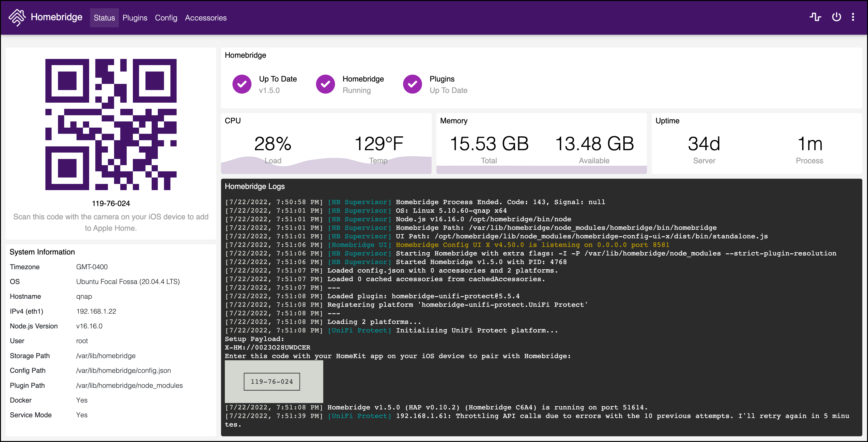Click the Homebridge brand name link
868x442 pixels.
[56, 17]
